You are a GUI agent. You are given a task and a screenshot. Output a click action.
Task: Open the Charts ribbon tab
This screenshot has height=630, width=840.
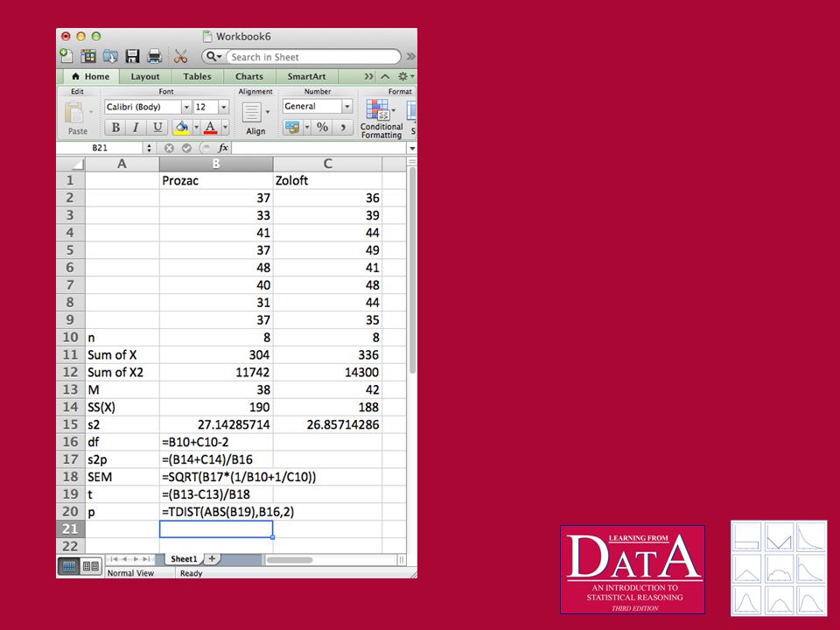click(249, 77)
